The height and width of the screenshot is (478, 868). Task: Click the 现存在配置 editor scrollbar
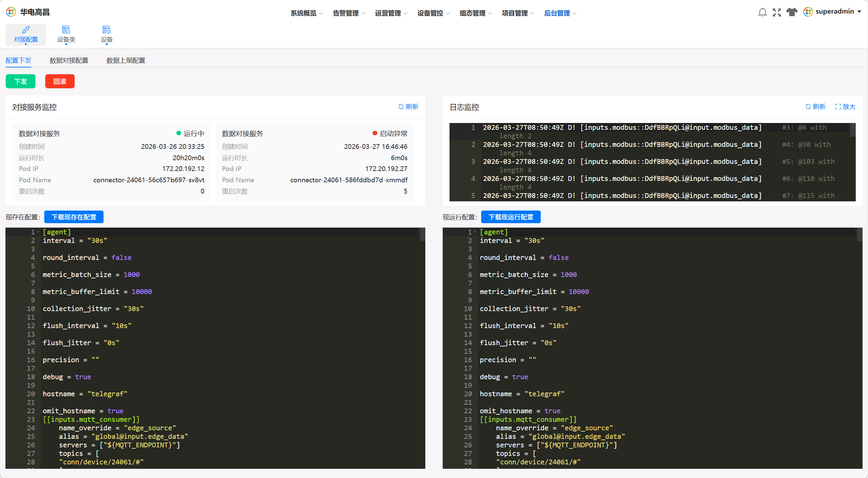(423, 235)
